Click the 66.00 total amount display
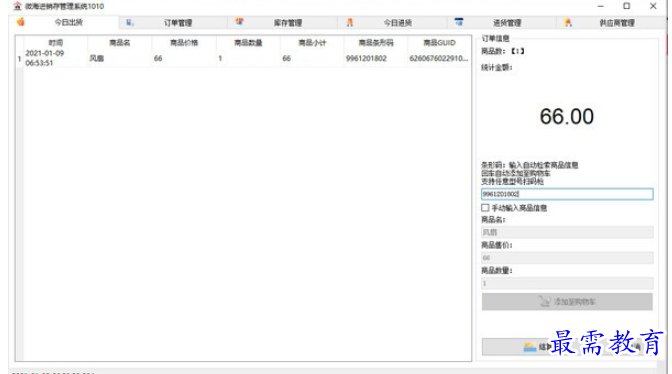 click(x=567, y=117)
